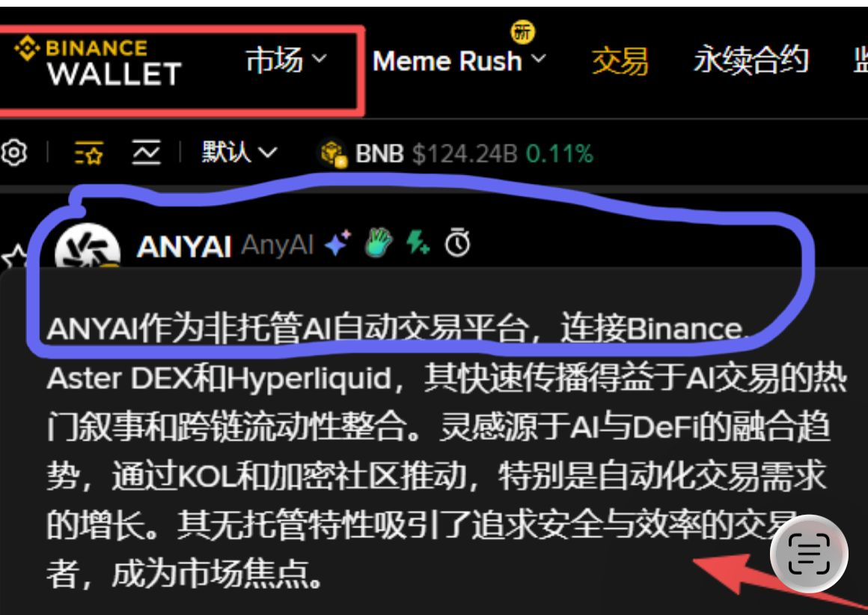Click the stopwatch timer icon
This screenshot has height=615, width=868.
pos(457,242)
